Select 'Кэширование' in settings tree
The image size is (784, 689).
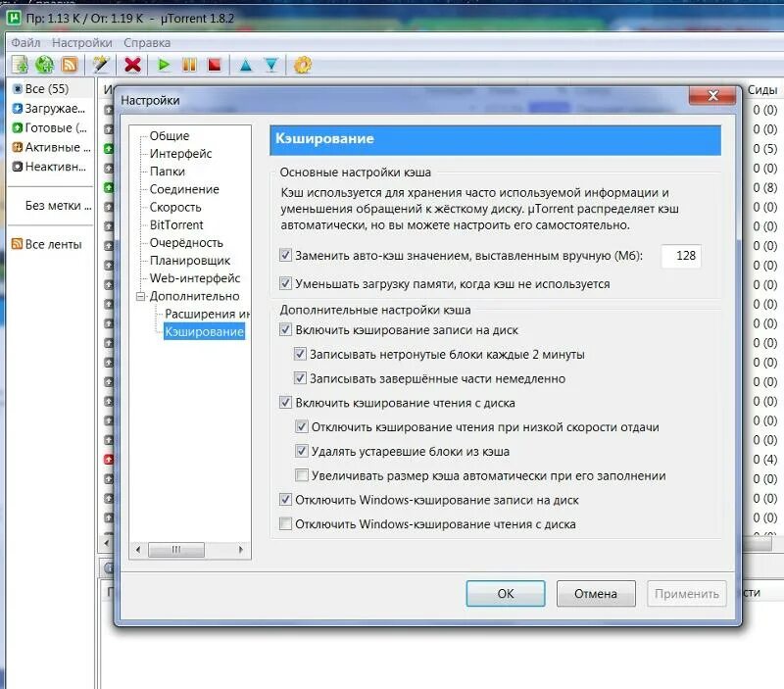[x=205, y=331]
